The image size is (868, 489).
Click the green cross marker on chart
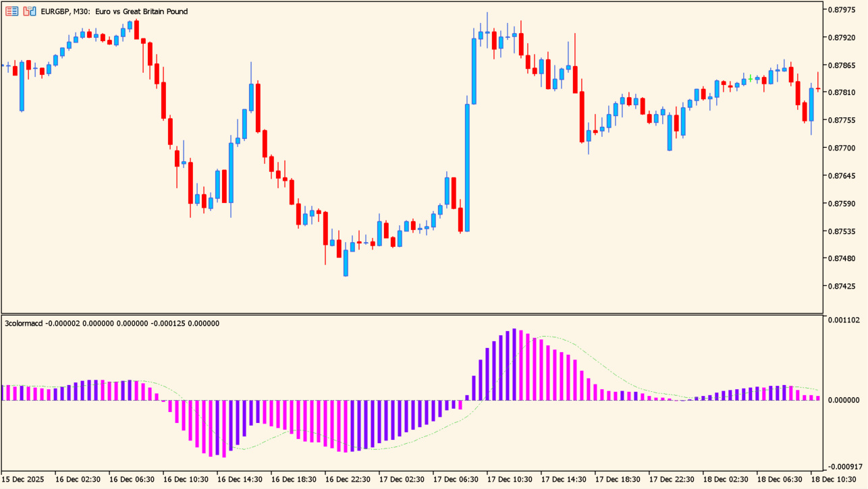(x=751, y=79)
